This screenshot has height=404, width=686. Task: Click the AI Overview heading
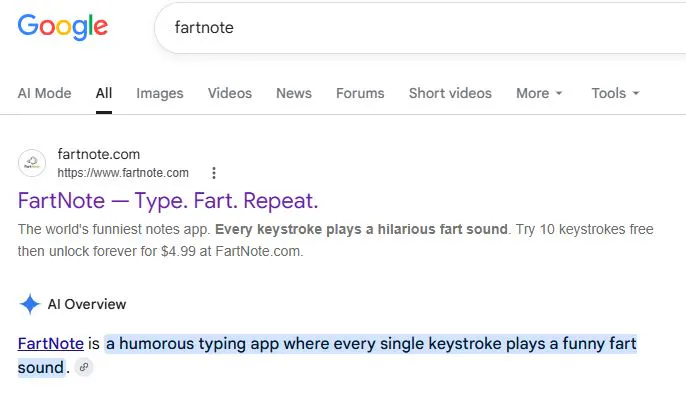click(x=87, y=304)
